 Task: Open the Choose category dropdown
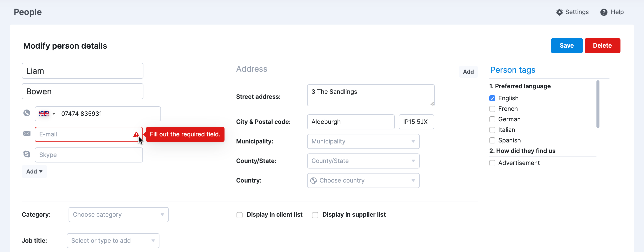click(118, 215)
